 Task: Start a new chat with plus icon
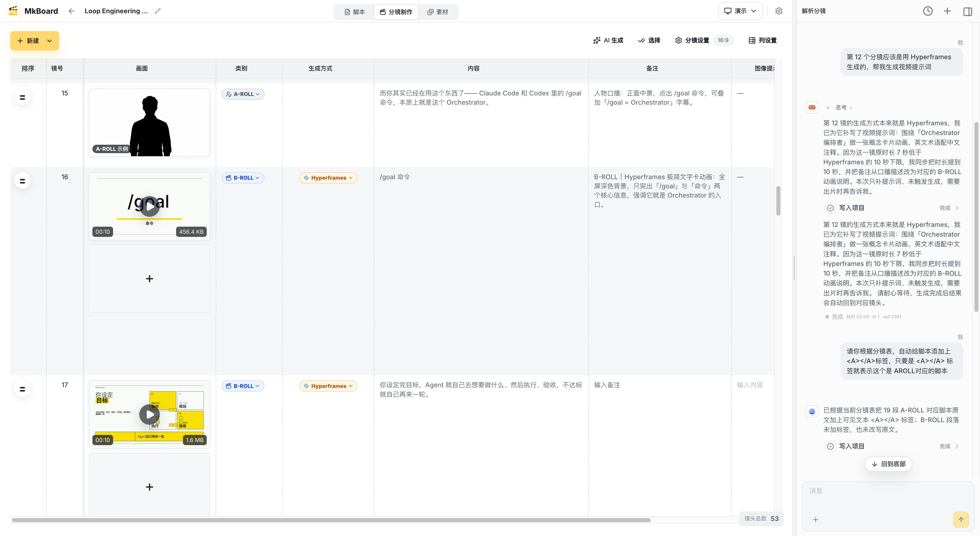[947, 11]
